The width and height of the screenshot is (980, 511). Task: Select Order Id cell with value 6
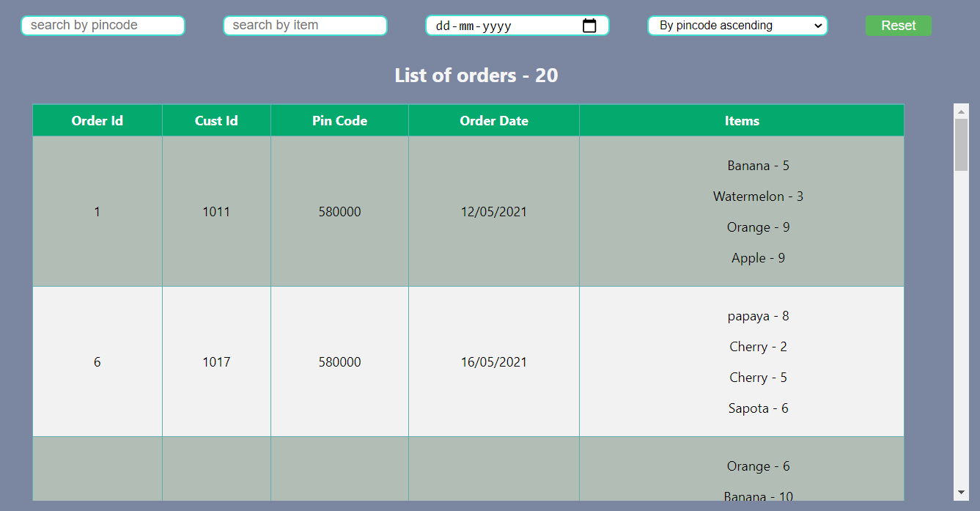97,362
